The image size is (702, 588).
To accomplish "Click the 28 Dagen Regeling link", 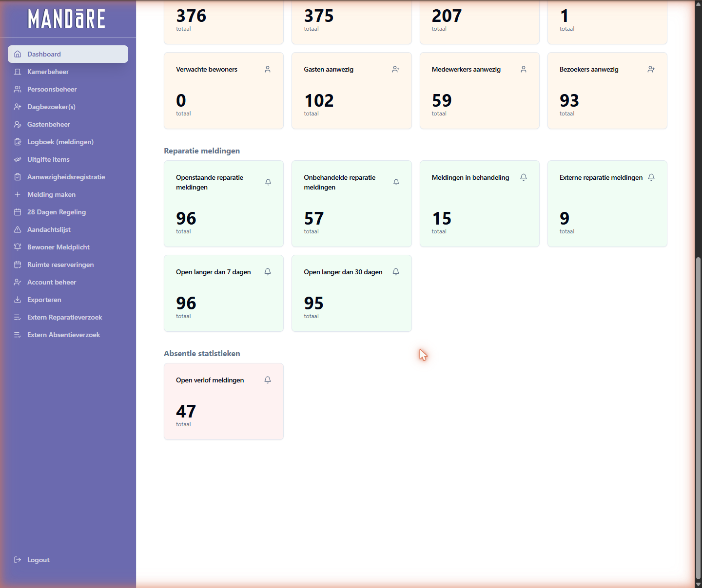I will 68,212.
